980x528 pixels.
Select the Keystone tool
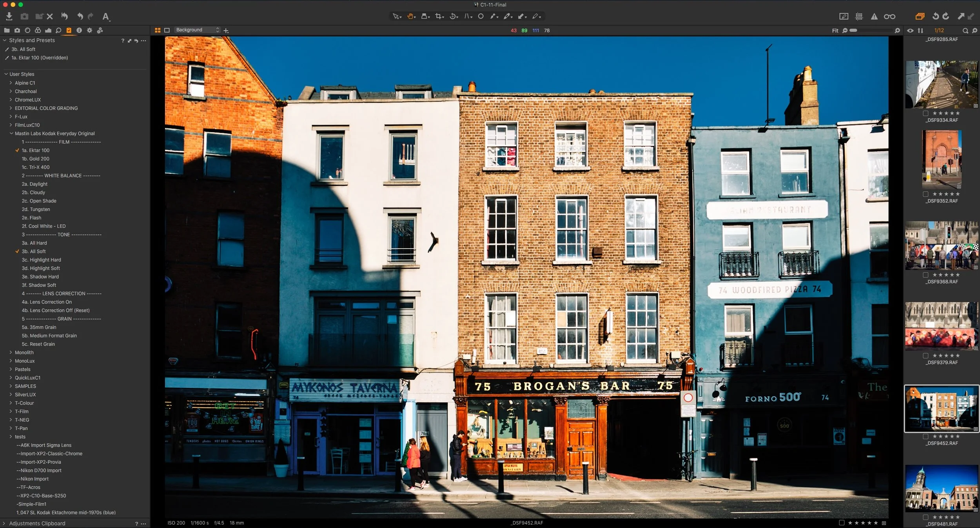coord(468,16)
